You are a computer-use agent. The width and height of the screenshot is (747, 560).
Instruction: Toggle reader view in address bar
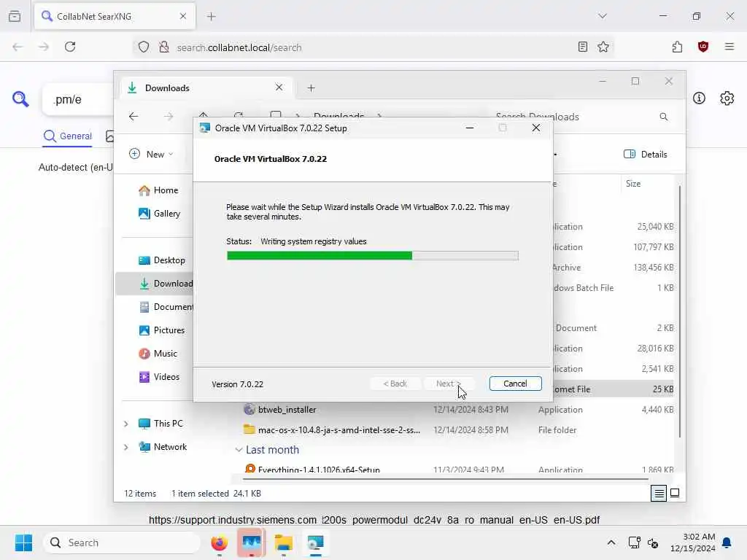[x=583, y=47]
